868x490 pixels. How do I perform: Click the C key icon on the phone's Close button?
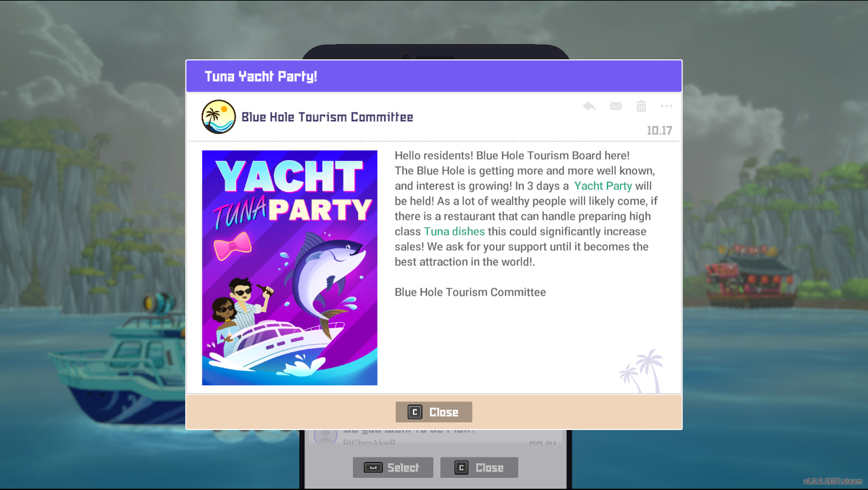461,468
